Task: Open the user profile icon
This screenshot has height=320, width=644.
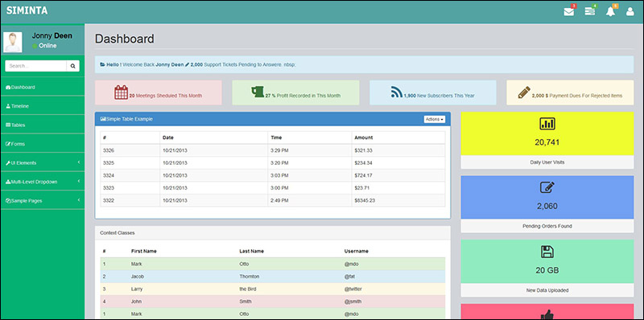Action: [x=630, y=11]
